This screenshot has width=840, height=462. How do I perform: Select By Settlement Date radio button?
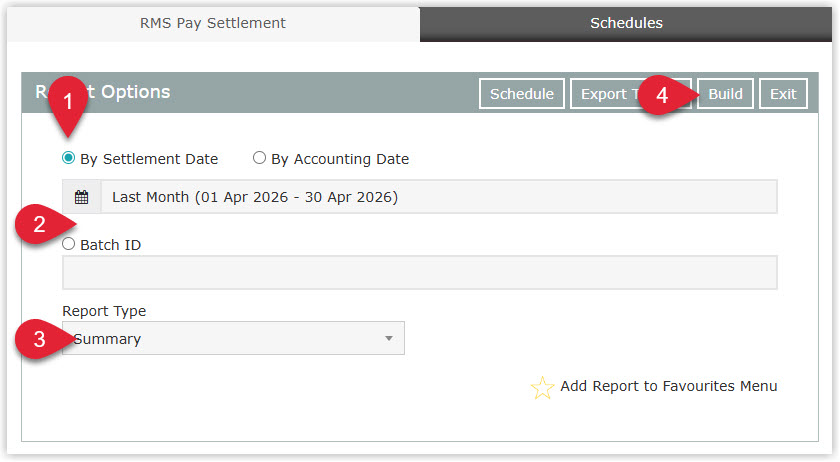[68, 158]
